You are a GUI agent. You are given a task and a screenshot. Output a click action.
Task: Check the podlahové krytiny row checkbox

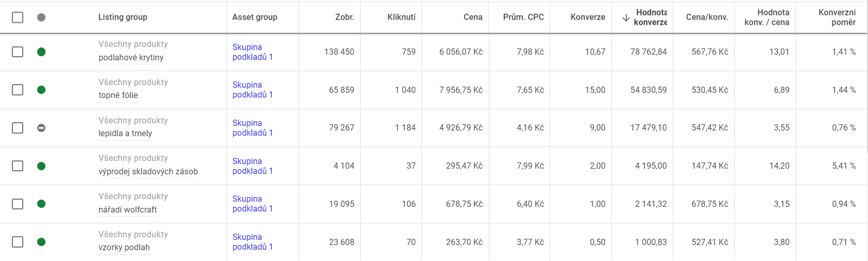pos(18,52)
